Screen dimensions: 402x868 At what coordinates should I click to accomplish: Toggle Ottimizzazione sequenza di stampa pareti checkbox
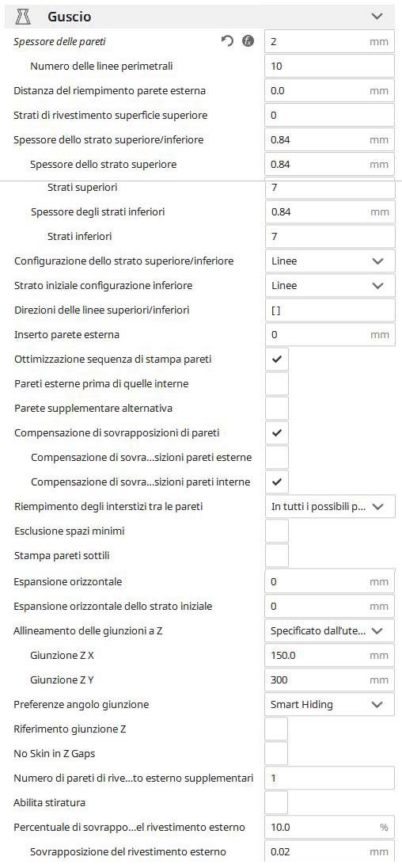(277, 360)
